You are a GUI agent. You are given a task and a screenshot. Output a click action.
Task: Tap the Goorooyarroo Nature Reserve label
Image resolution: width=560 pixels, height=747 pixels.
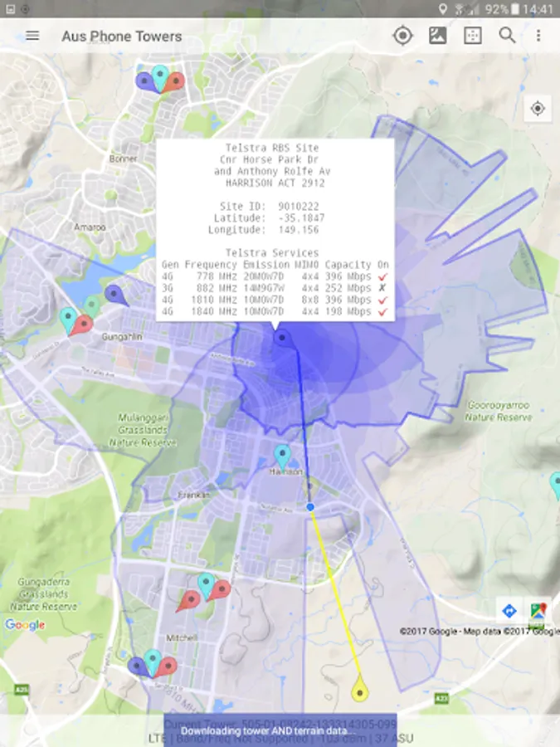(x=498, y=411)
